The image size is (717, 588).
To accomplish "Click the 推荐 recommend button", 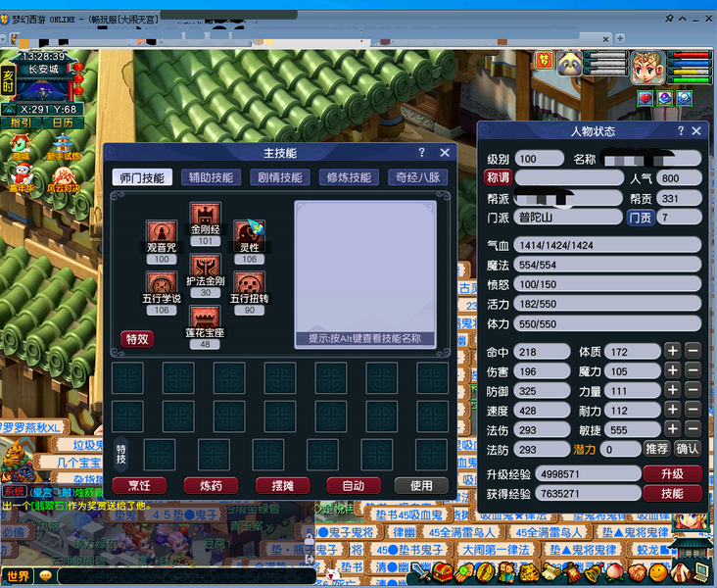I will [x=656, y=449].
